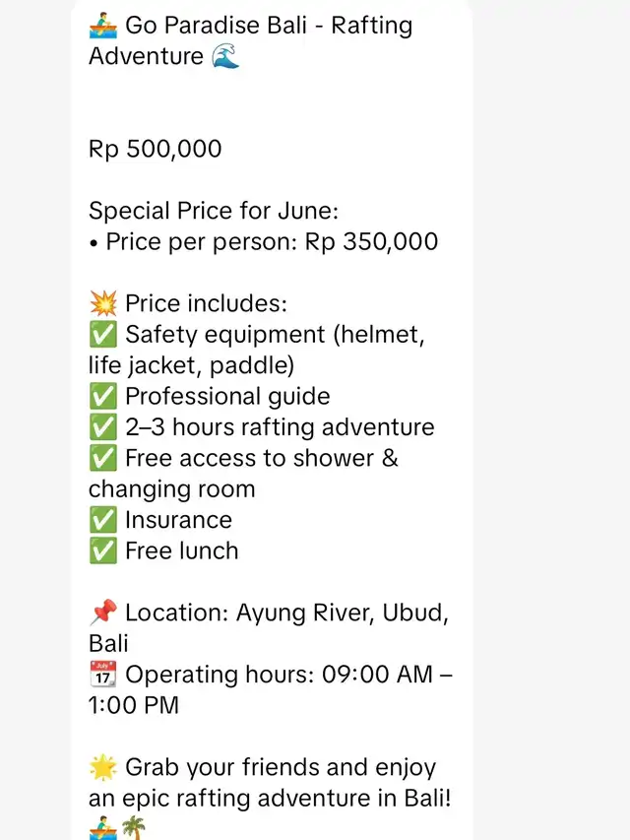Click the wave emoji after Adventure
Image resolution: width=630 pixels, height=840 pixels.
pyautogui.click(x=225, y=56)
